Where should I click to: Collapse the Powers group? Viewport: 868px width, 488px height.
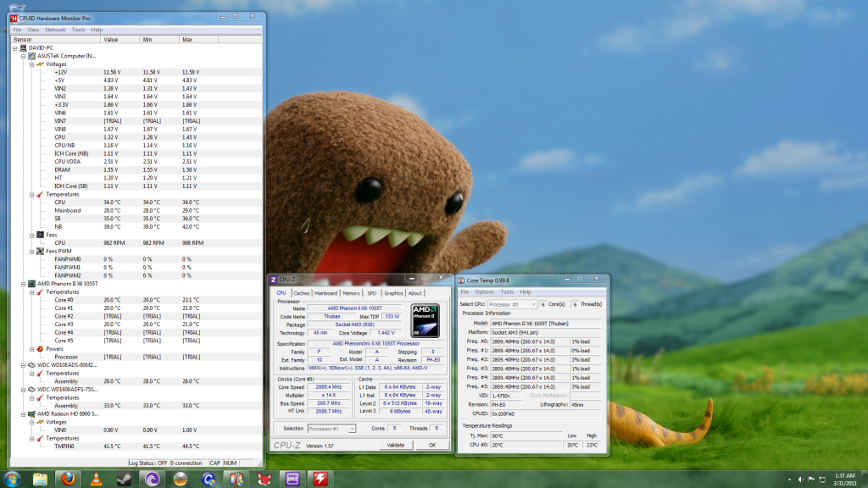[31, 349]
